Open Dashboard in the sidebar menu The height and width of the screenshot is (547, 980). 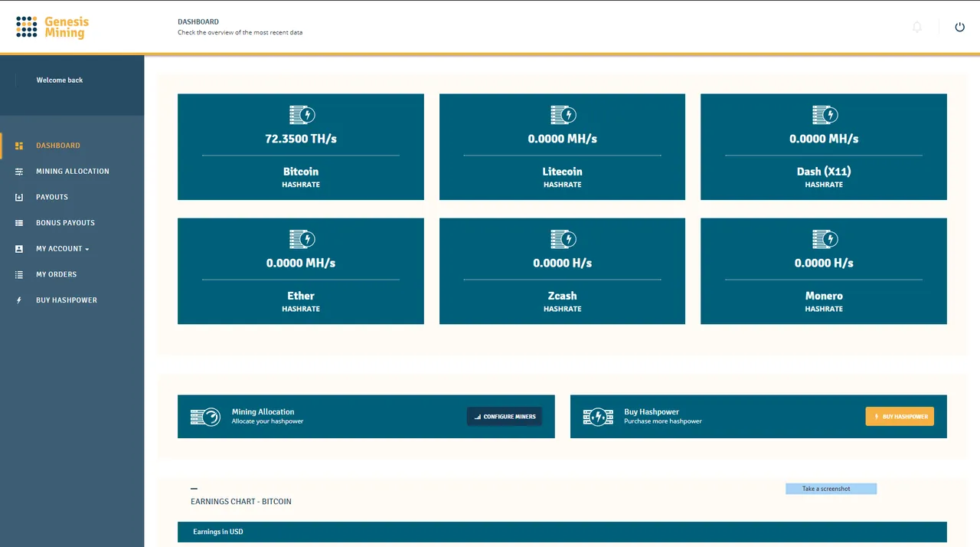click(x=58, y=146)
